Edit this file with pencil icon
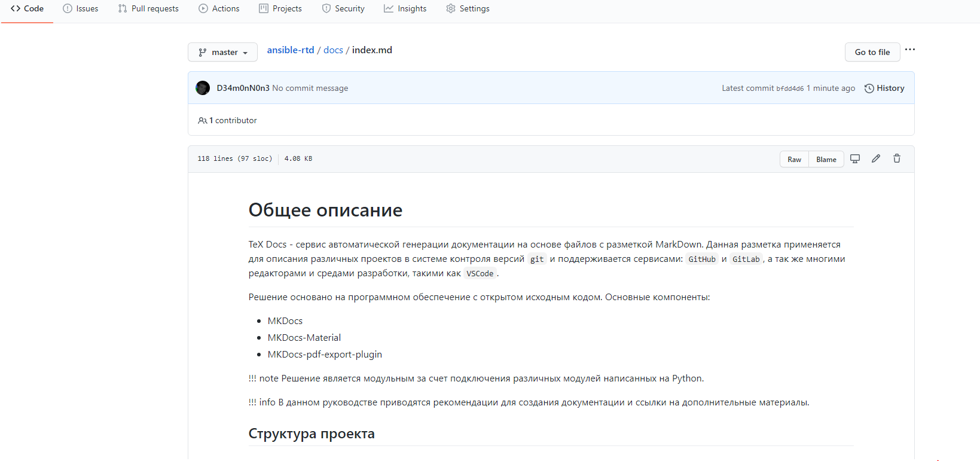980x461 pixels. tap(876, 158)
